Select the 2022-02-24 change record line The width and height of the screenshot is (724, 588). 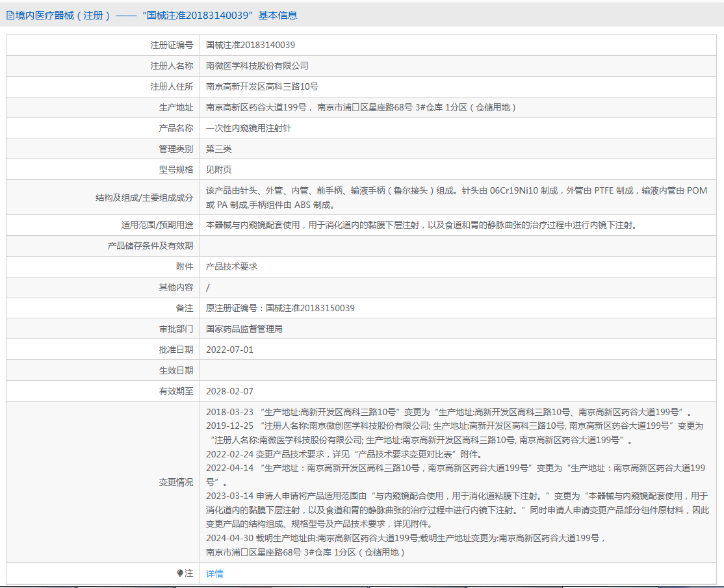344,454
